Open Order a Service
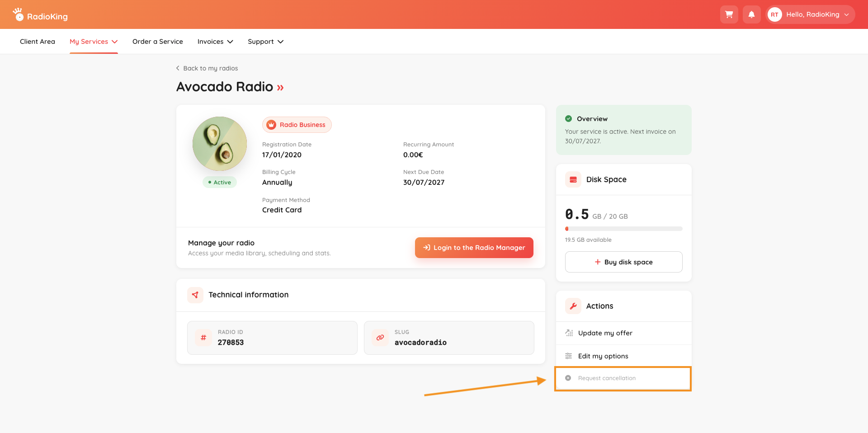 click(x=158, y=42)
